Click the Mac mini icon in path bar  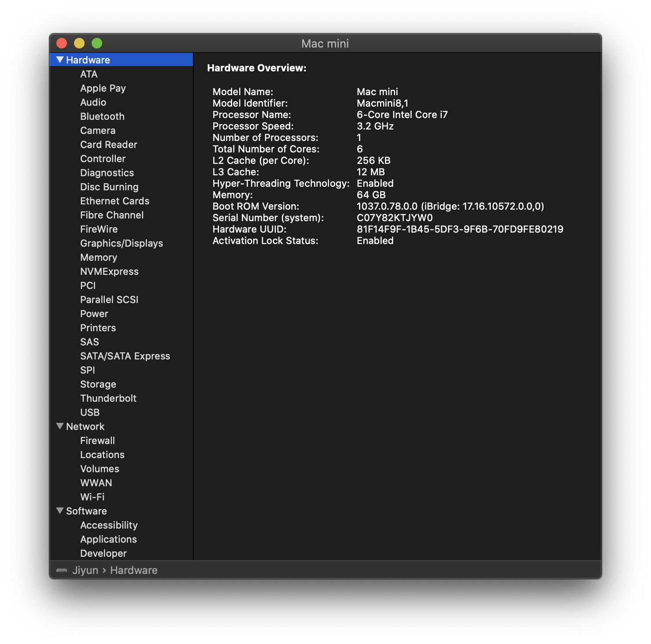(x=62, y=570)
